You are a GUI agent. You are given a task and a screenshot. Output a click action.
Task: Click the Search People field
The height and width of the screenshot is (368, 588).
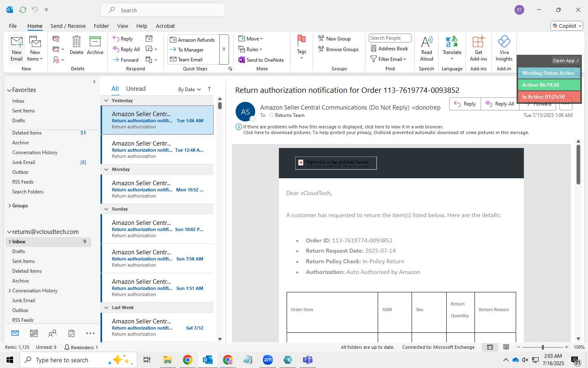pos(390,38)
